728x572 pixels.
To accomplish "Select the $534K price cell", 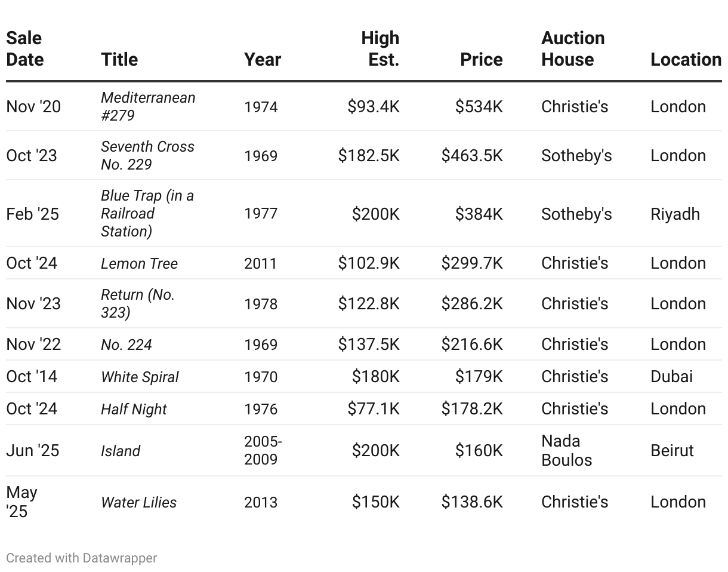I will tap(479, 107).
